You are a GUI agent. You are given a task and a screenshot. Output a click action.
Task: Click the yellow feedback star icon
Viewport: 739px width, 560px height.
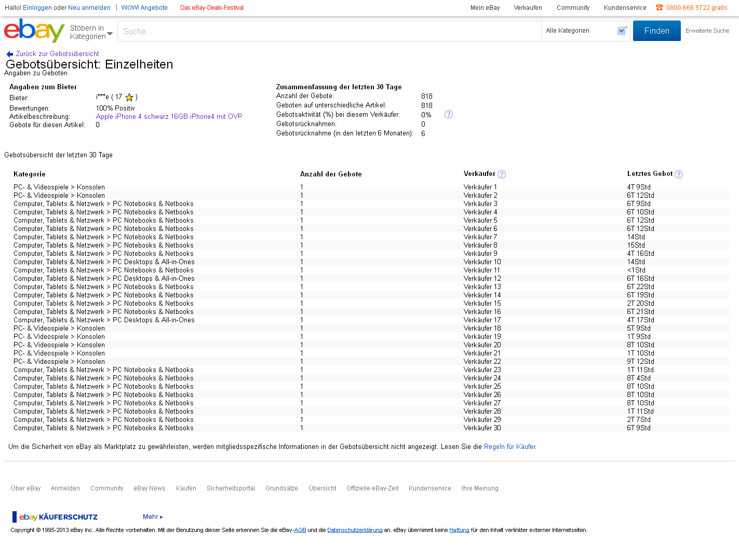point(129,97)
